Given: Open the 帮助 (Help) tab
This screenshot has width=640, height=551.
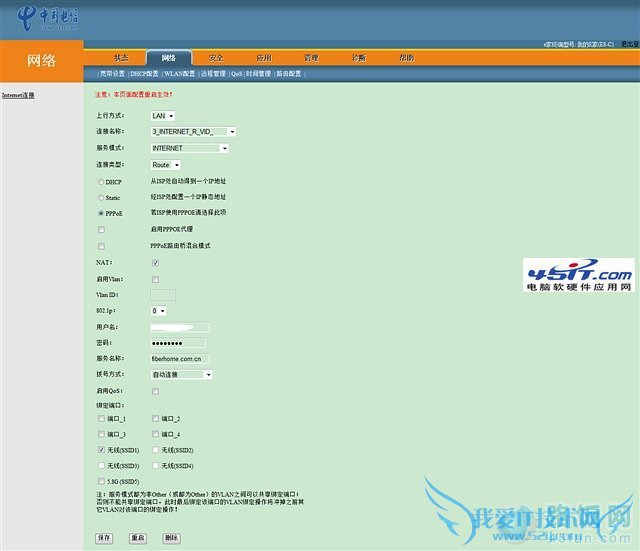Looking at the screenshot, I should (x=407, y=58).
